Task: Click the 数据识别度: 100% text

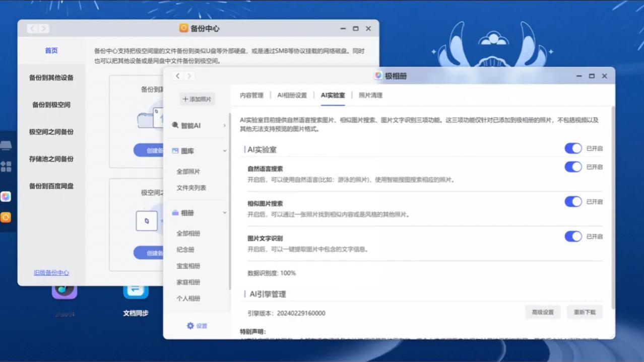Action: click(x=272, y=273)
